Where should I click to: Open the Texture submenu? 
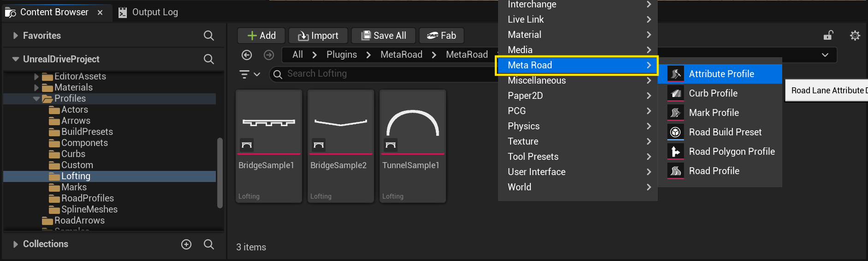click(x=577, y=141)
